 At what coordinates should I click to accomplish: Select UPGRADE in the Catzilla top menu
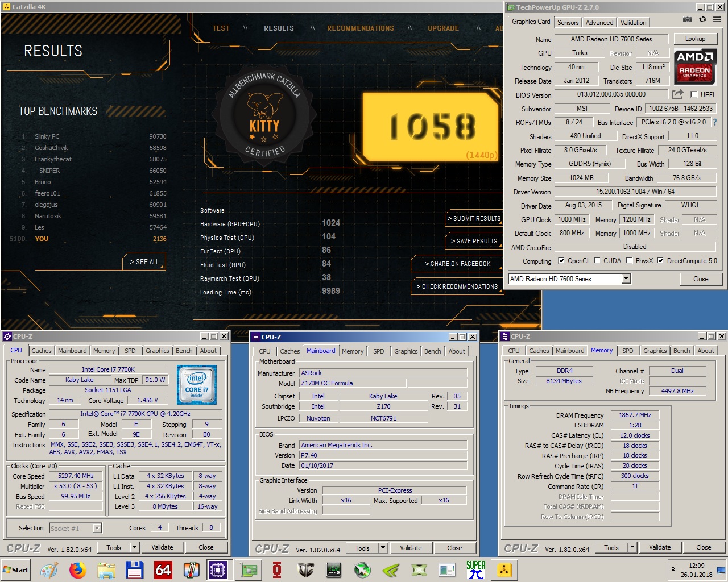point(443,28)
